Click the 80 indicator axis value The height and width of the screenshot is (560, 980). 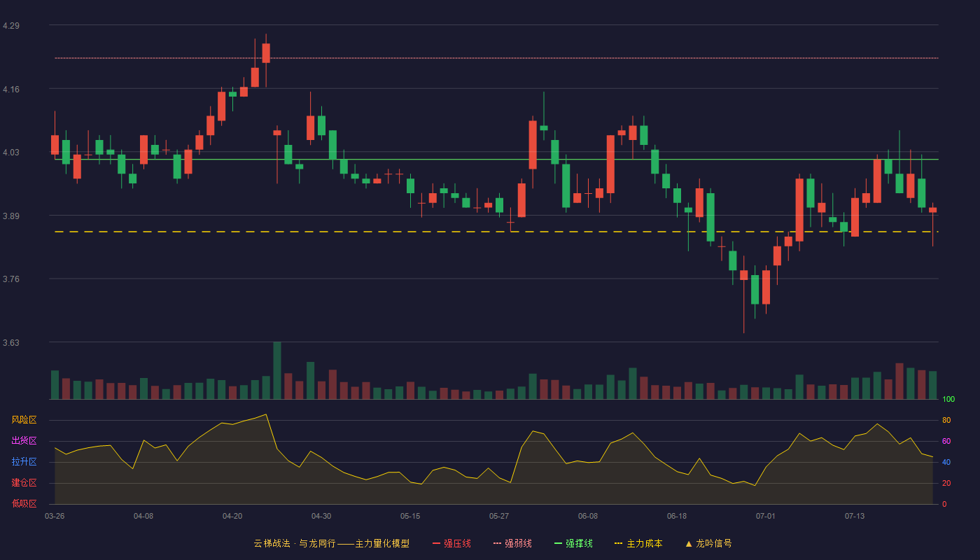(x=946, y=420)
